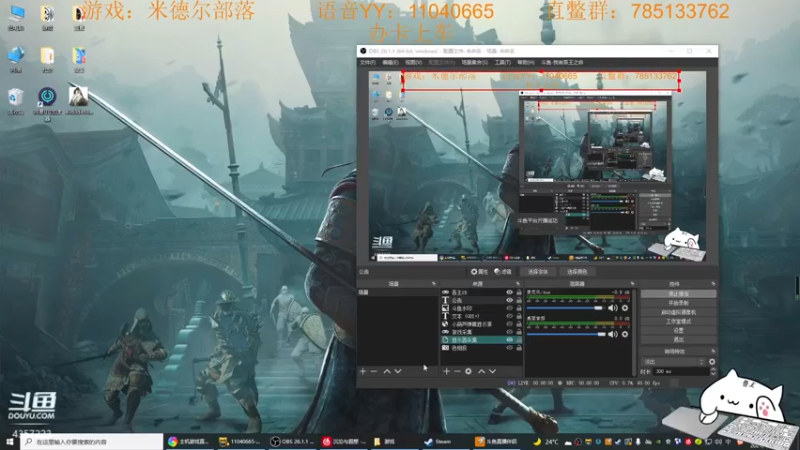Select the This PC desktop icon
The image size is (800, 450).
tap(16, 17)
